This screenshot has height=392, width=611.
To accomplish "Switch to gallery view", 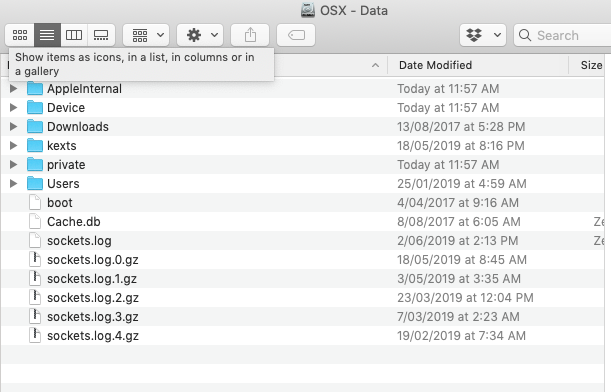I will pos(101,35).
